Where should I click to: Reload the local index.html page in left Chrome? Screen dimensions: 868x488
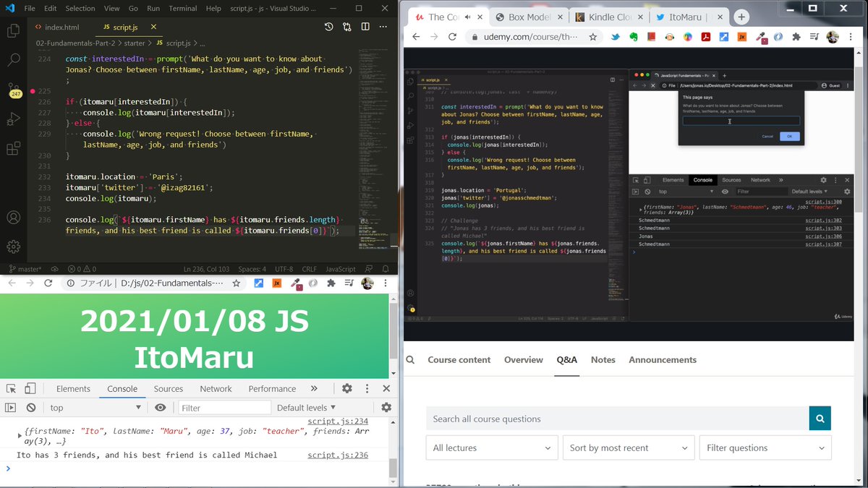point(48,283)
